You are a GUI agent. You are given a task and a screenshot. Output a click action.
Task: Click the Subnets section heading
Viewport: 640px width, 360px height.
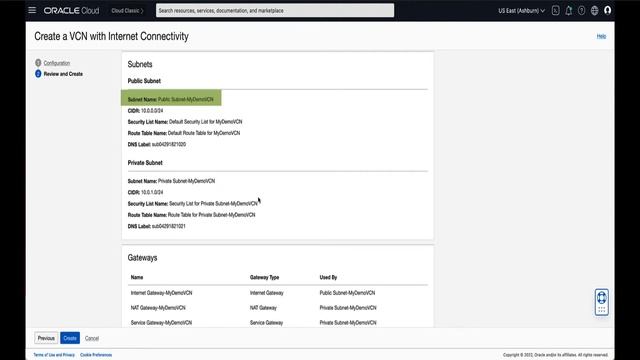click(x=140, y=64)
